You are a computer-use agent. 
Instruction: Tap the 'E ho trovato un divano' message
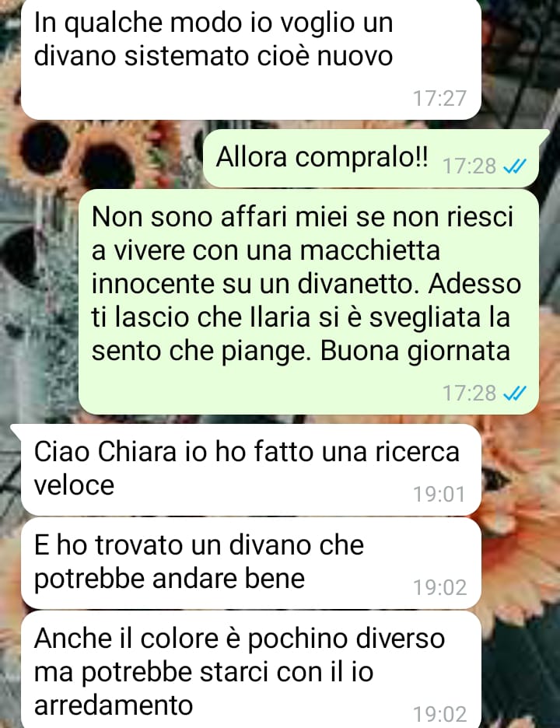pyautogui.click(x=250, y=564)
